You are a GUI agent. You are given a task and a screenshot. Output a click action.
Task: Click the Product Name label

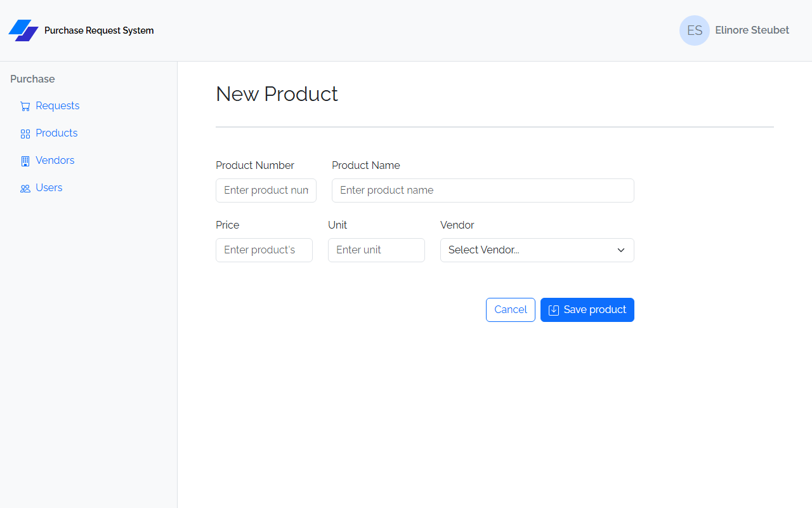[x=366, y=165]
